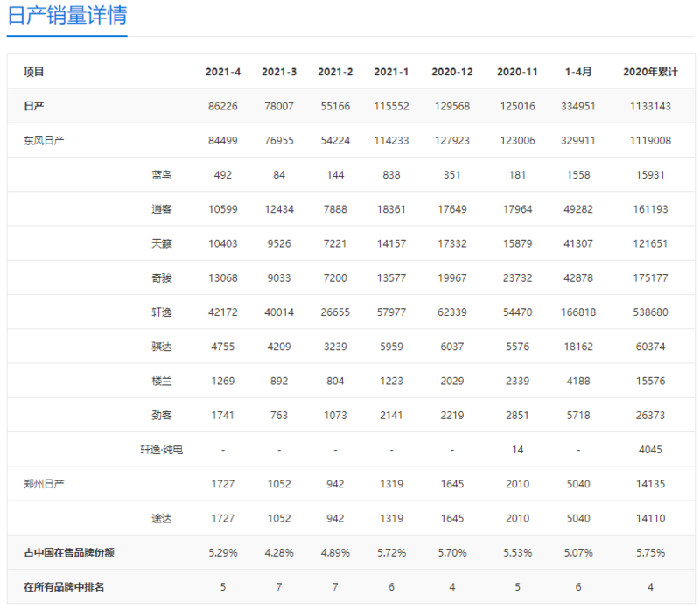Select the 在所有品牌中排名 row label
Viewport: 700px width, 610px height.
coord(64,587)
